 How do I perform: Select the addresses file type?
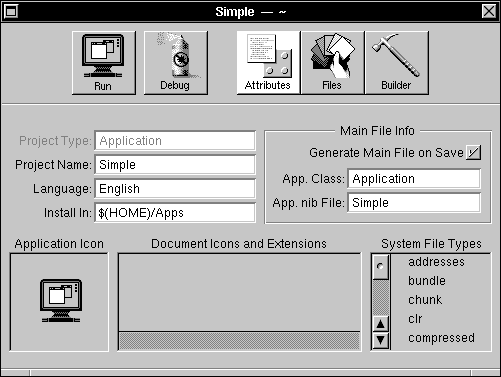(436, 262)
